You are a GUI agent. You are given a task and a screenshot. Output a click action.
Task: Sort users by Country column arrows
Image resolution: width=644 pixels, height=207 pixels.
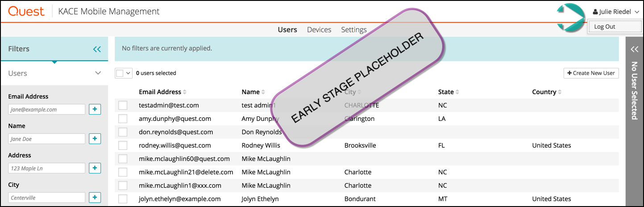tap(560, 92)
